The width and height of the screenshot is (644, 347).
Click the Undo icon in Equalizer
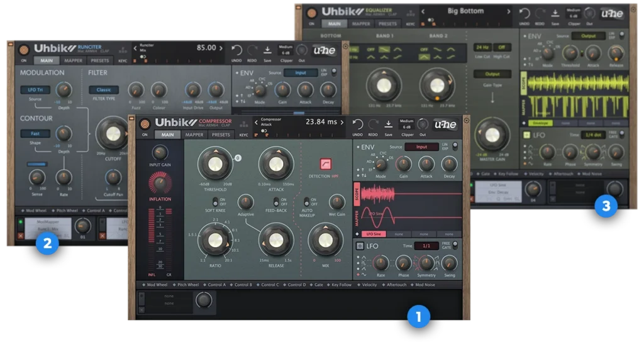pyautogui.click(x=524, y=14)
